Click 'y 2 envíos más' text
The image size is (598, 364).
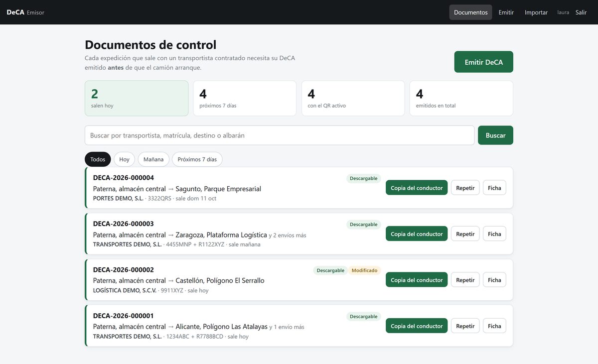pos(288,236)
